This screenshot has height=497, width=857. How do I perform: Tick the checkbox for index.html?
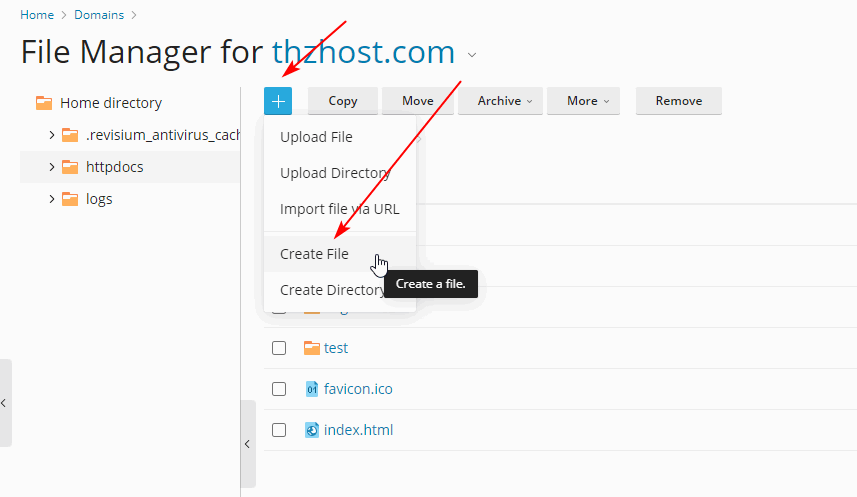point(279,430)
